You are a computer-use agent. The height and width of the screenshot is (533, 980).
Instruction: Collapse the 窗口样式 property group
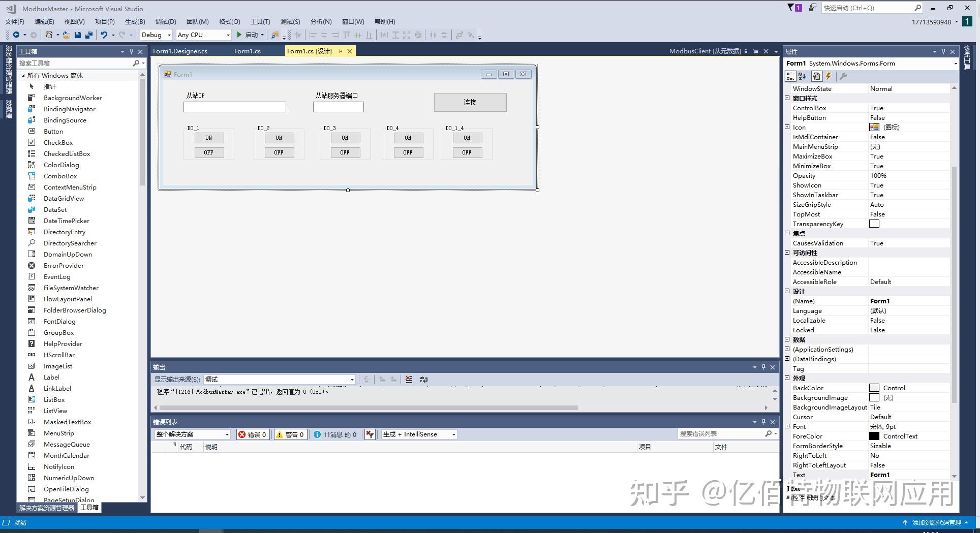click(787, 98)
